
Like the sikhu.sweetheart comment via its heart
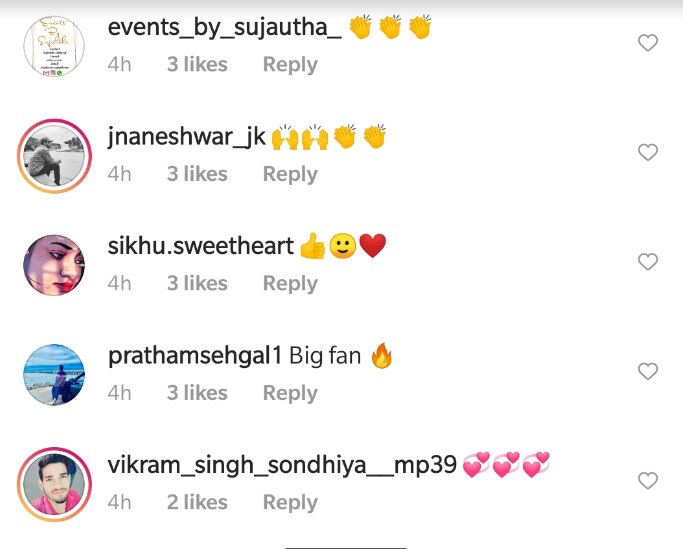coord(648,261)
